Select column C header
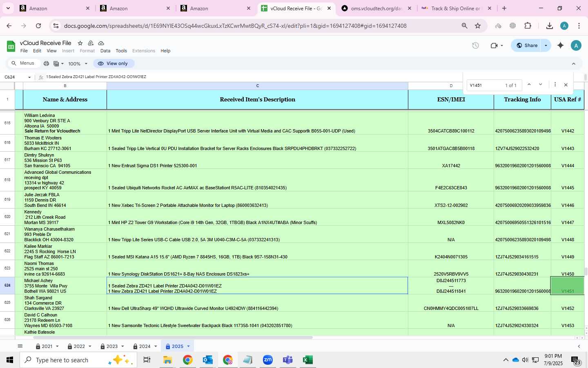588x368 pixels. point(257,86)
